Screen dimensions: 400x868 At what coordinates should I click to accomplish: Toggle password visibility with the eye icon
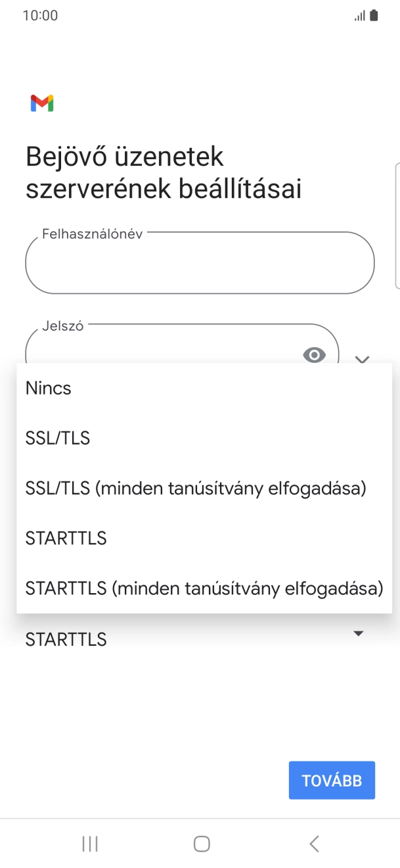pyautogui.click(x=314, y=356)
